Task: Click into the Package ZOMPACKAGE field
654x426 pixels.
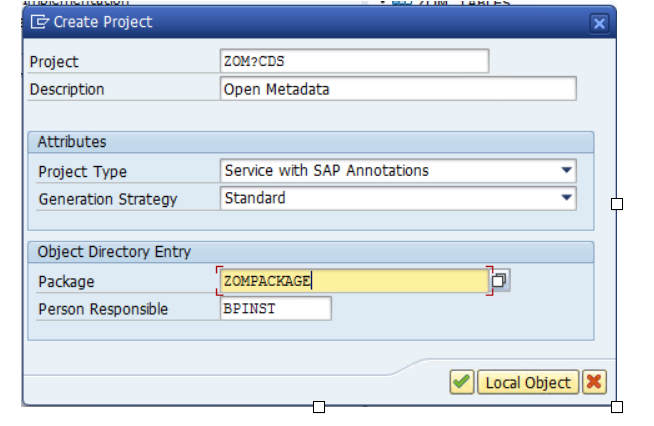Action: coord(352,281)
